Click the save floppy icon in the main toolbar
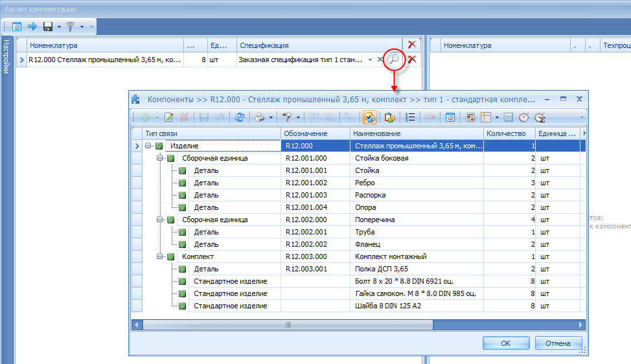 pos(47,27)
